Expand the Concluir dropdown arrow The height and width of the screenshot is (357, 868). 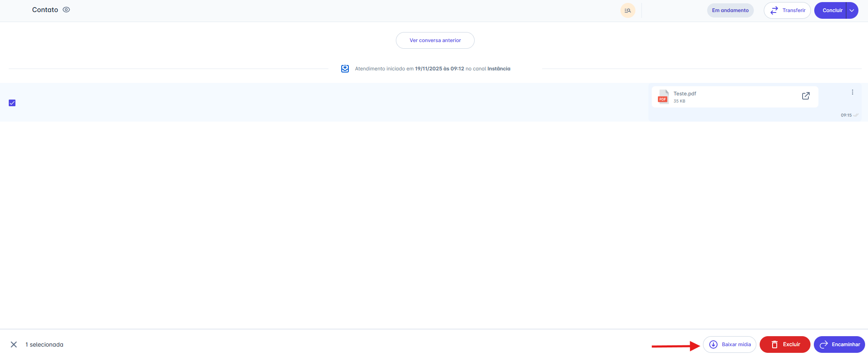[852, 10]
